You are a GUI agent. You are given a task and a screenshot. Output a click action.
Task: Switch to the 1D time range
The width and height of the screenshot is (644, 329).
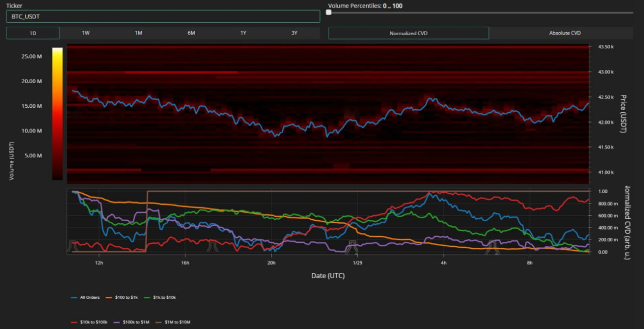(33, 33)
